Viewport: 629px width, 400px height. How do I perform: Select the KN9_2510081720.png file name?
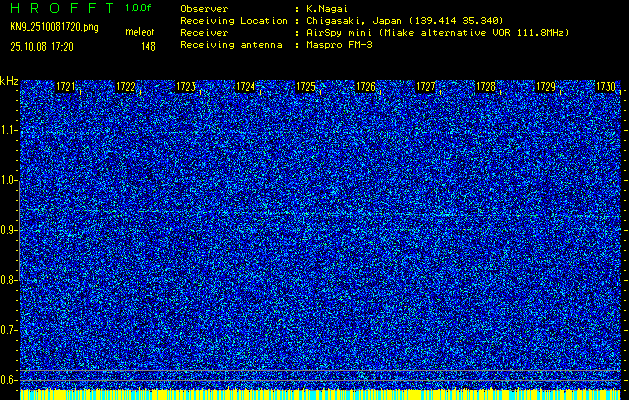click(x=54, y=26)
